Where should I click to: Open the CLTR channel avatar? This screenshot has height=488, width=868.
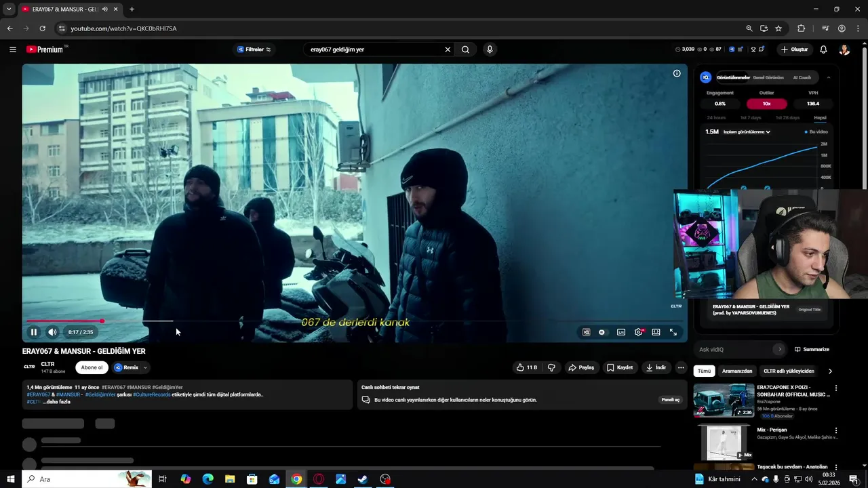(x=29, y=367)
